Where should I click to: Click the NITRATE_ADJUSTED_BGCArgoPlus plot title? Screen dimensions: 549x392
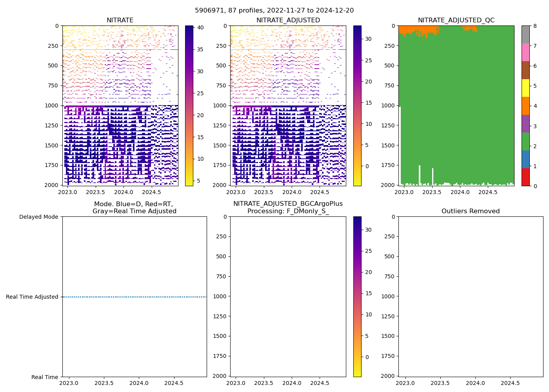(x=288, y=207)
